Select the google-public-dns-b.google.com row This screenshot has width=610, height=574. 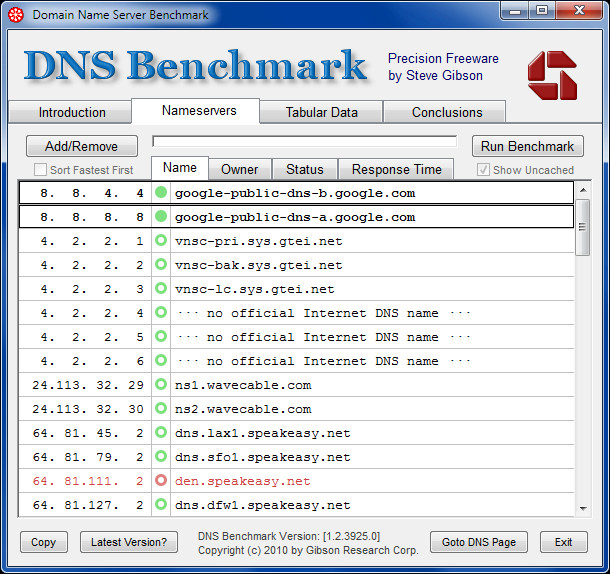[296, 193]
